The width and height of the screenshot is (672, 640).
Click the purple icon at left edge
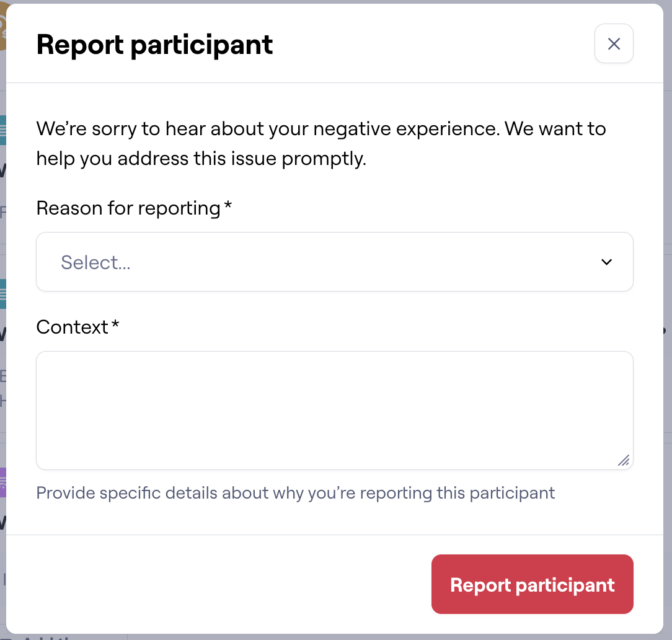[x=2, y=482]
